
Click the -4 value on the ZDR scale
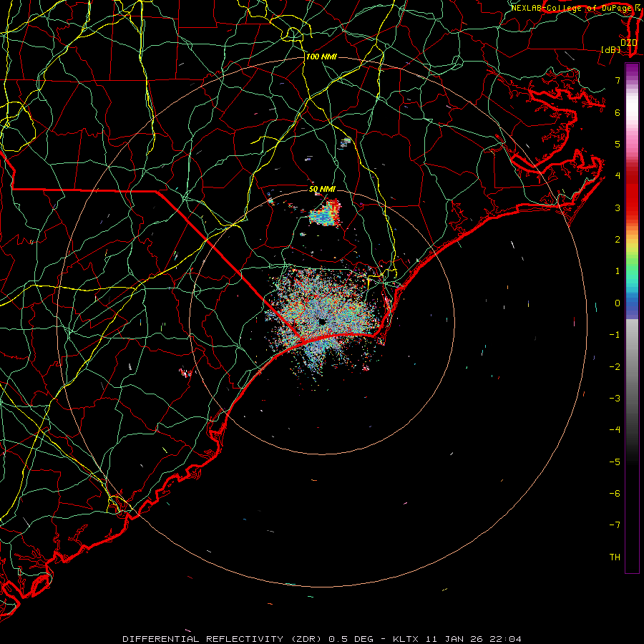(x=615, y=430)
